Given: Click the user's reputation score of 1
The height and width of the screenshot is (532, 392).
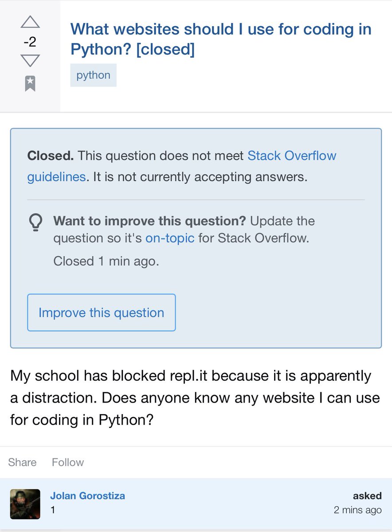Looking at the screenshot, I should click(x=53, y=510).
